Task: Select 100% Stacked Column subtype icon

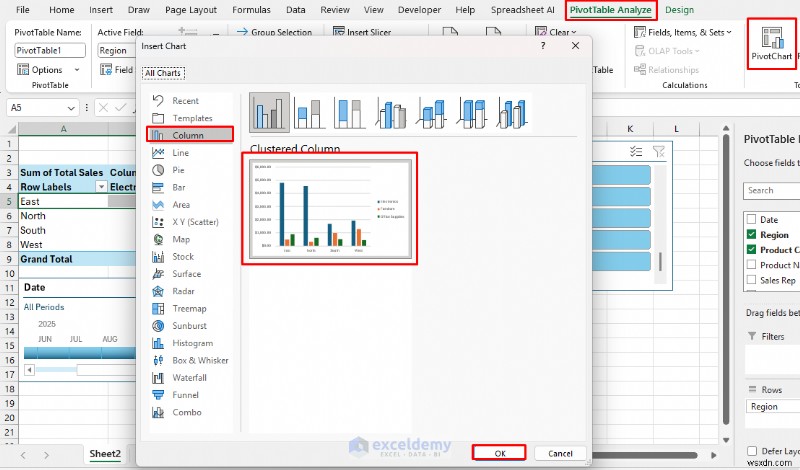Action: (x=349, y=113)
